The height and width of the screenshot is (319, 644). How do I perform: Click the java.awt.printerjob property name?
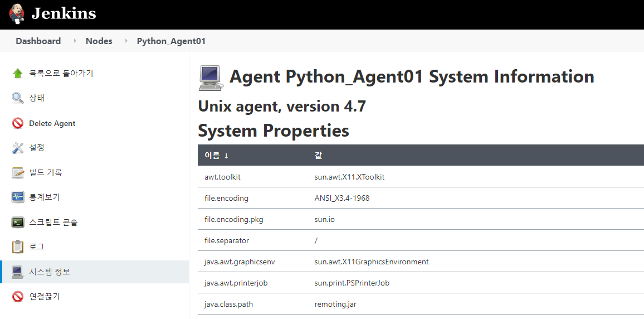tap(236, 283)
